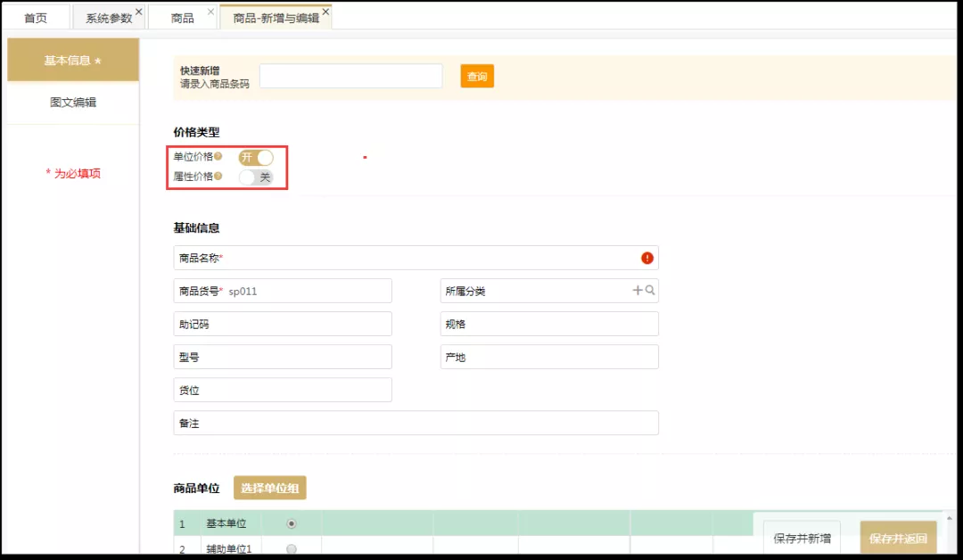Screen dimensions: 963x560
Task: Switch to the 首页 tab
Action: tap(36, 18)
